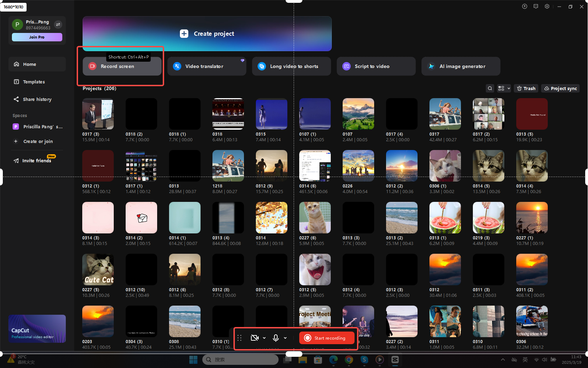
Task: Open CapCut from the Windows taskbar
Action: tap(395, 360)
